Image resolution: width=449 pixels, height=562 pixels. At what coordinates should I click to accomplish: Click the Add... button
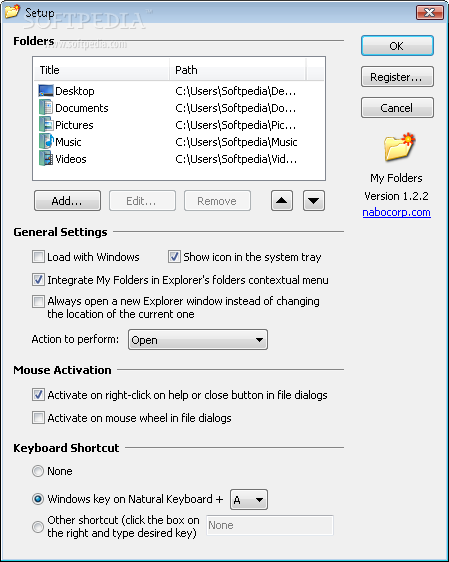[67, 200]
